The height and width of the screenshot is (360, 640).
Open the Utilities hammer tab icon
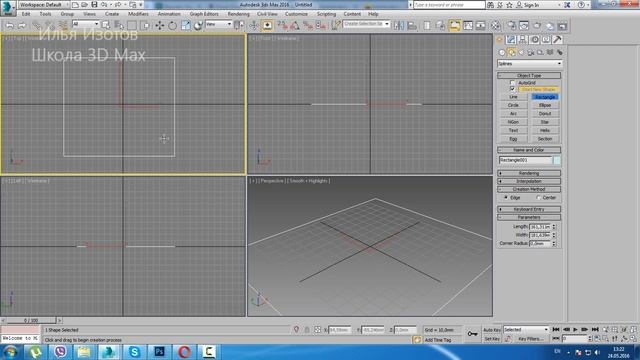(x=557, y=40)
